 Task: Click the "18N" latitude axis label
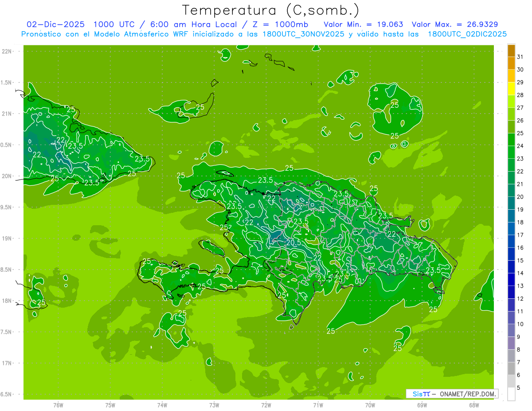(x=7, y=301)
